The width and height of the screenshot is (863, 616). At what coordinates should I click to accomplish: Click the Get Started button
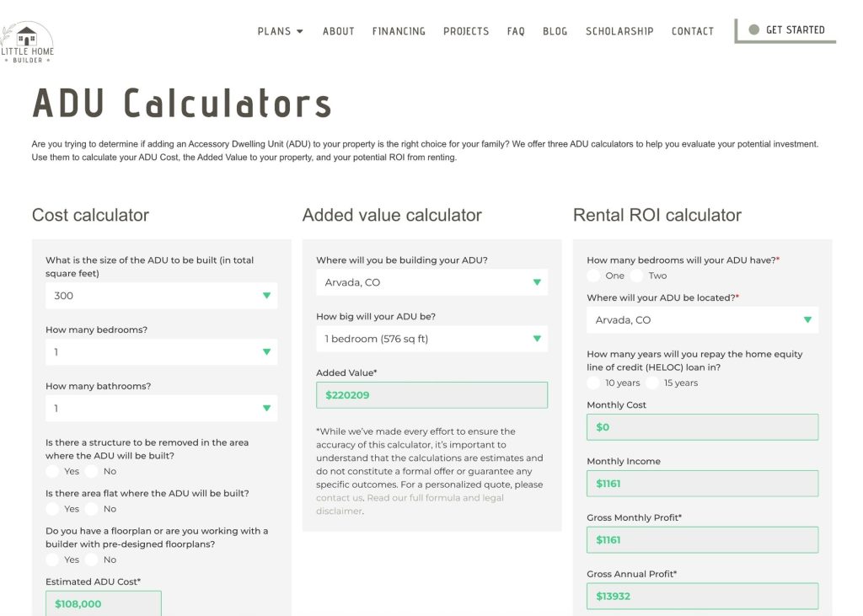(785, 30)
